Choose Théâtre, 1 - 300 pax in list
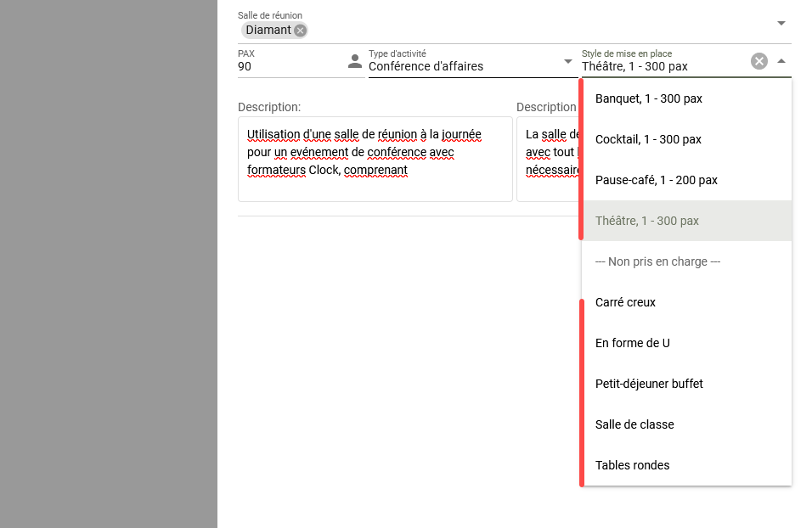Screen dimensions: 812x528 pos(686,221)
